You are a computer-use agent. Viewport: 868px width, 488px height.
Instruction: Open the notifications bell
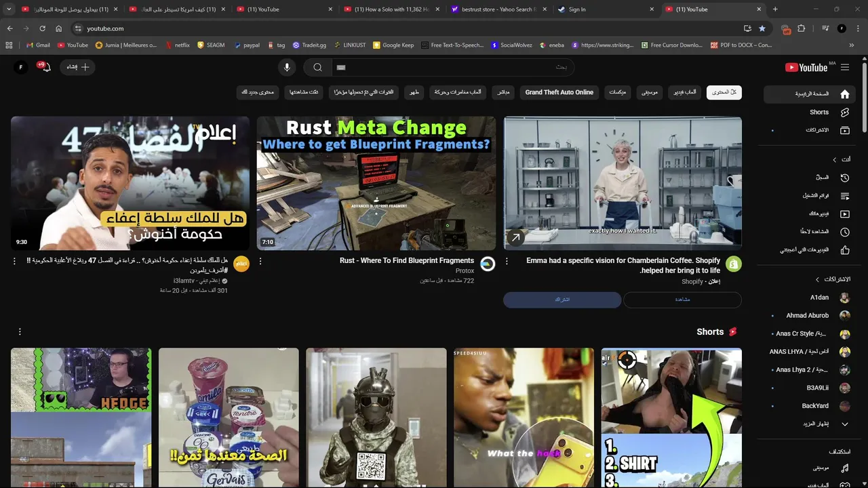(45, 67)
